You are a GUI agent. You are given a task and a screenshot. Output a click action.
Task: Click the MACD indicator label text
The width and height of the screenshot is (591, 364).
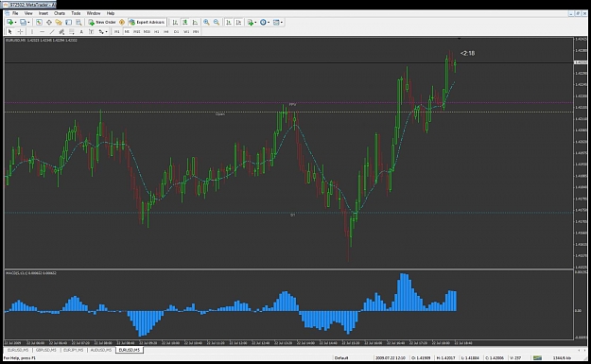point(31,273)
